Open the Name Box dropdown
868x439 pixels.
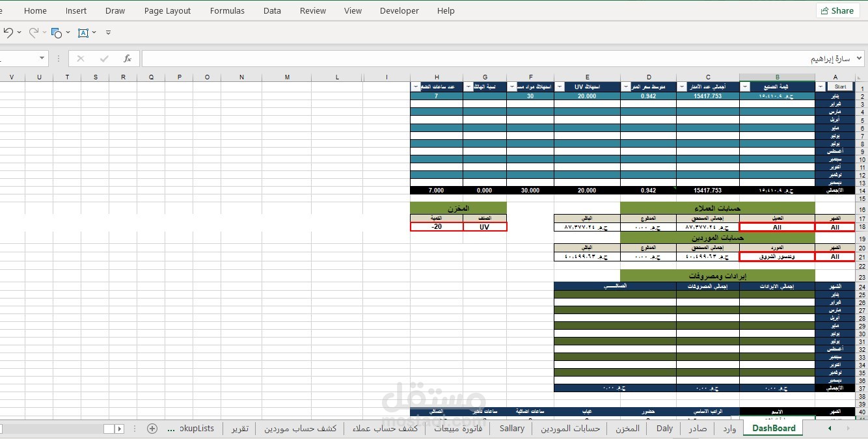pos(42,59)
